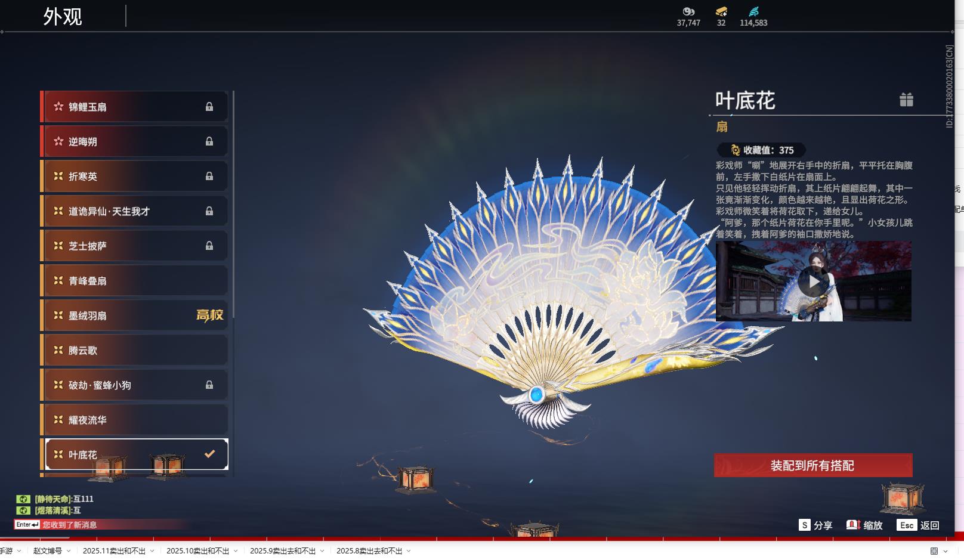The height and width of the screenshot is (560, 964).
Task: Click the lock icon on 道诡异仙·天生我才 row
Action: (209, 211)
